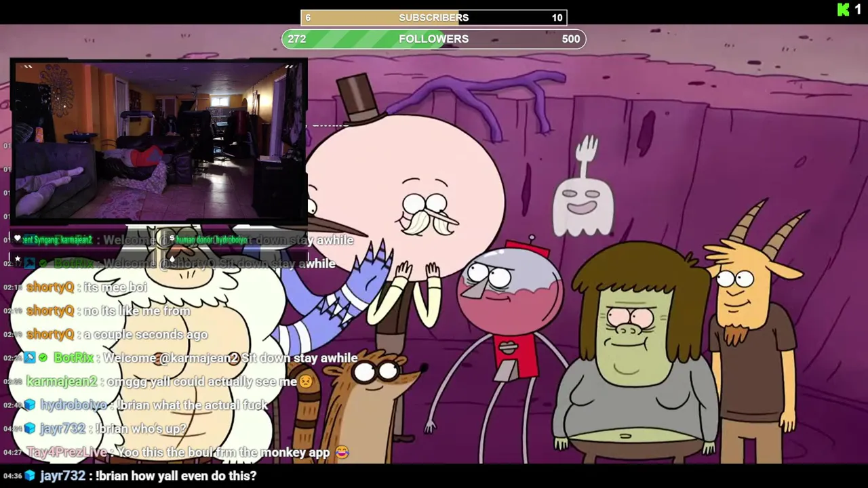Click the frustrated face emoji after karmajean2's message

[306, 382]
